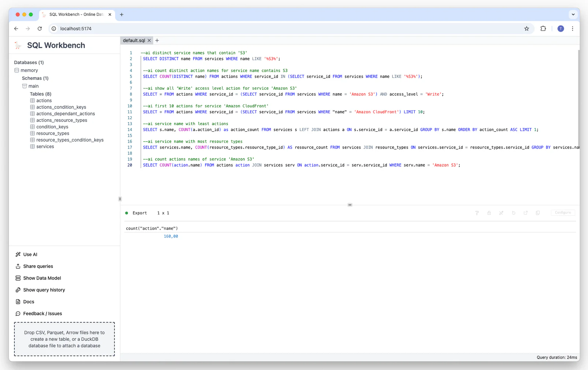Viewport: 588px width, 370px height.
Task: Go back in browser
Action: (x=16, y=29)
